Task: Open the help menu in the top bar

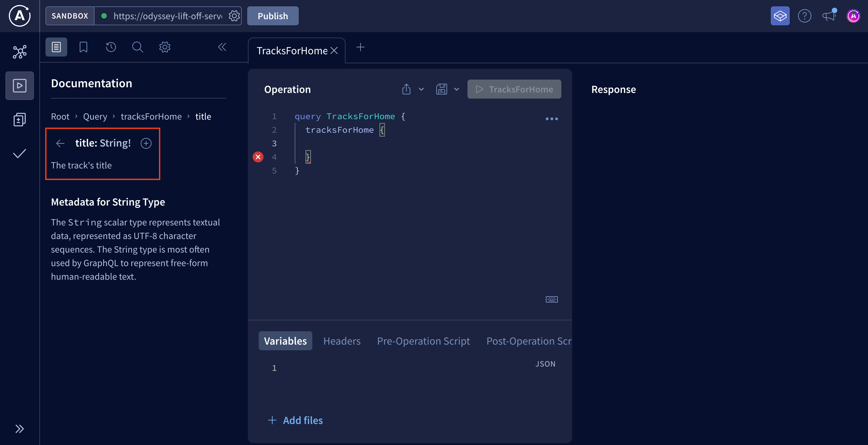Action: 805,16
